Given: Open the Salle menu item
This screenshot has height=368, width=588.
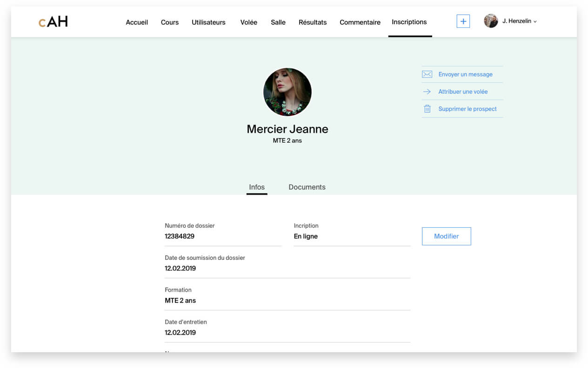Looking at the screenshot, I should (x=278, y=22).
